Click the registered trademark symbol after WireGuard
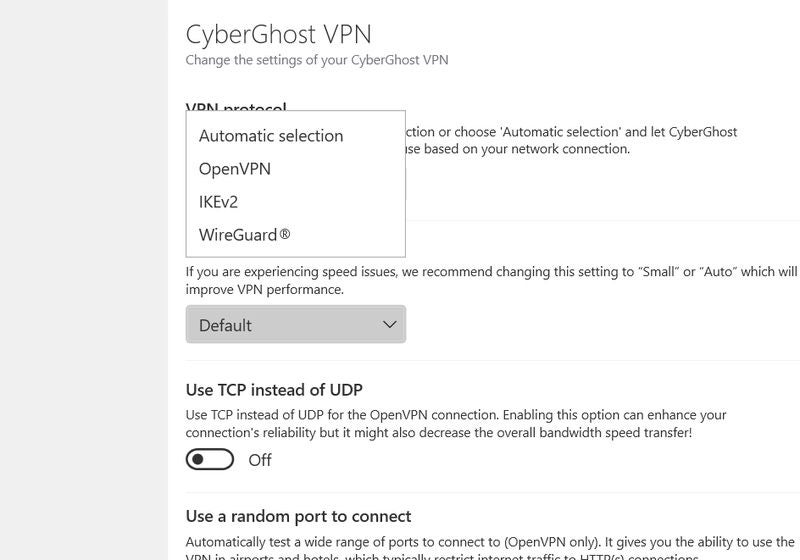Screen dimensions: 800x560 point(285,234)
